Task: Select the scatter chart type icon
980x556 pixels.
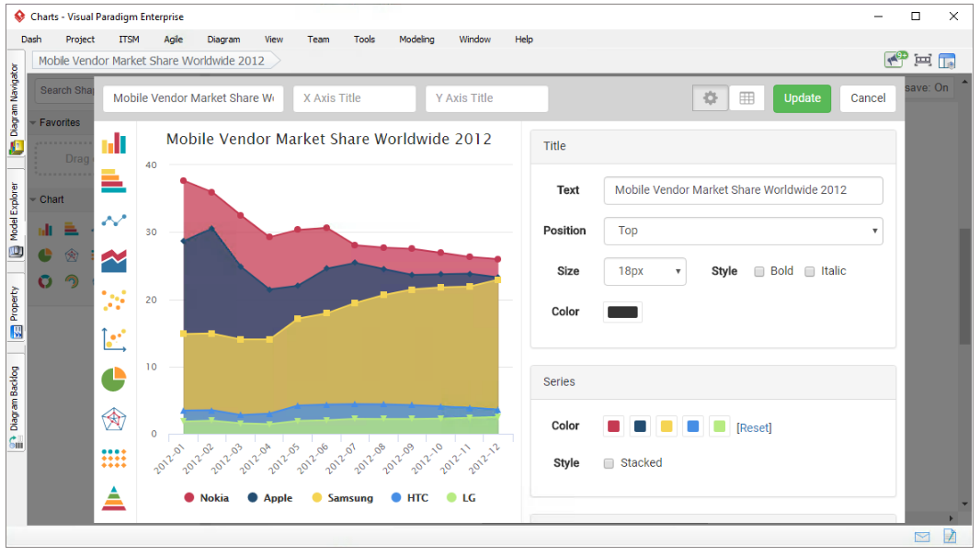Action: (x=114, y=301)
